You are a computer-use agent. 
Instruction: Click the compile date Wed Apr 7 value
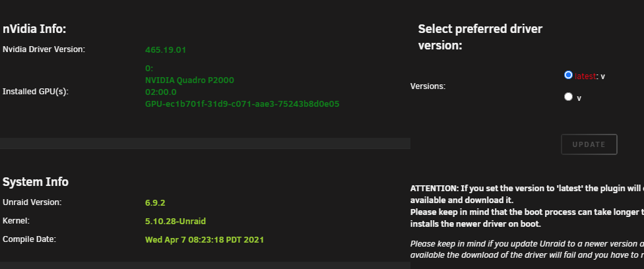point(205,240)
